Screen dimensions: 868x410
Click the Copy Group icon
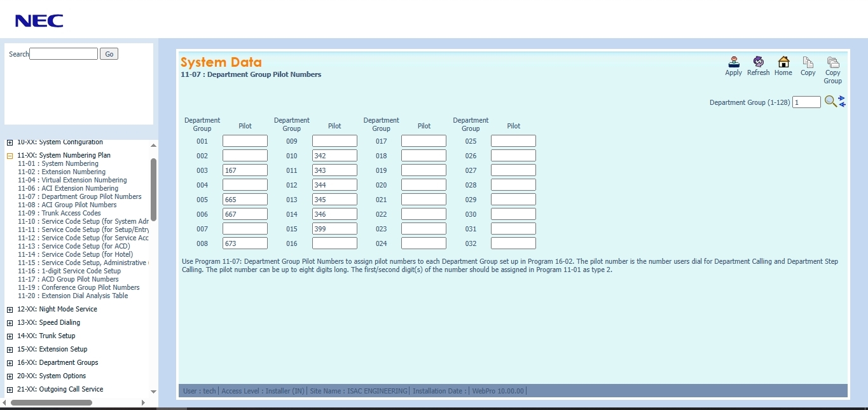point(832,62)
